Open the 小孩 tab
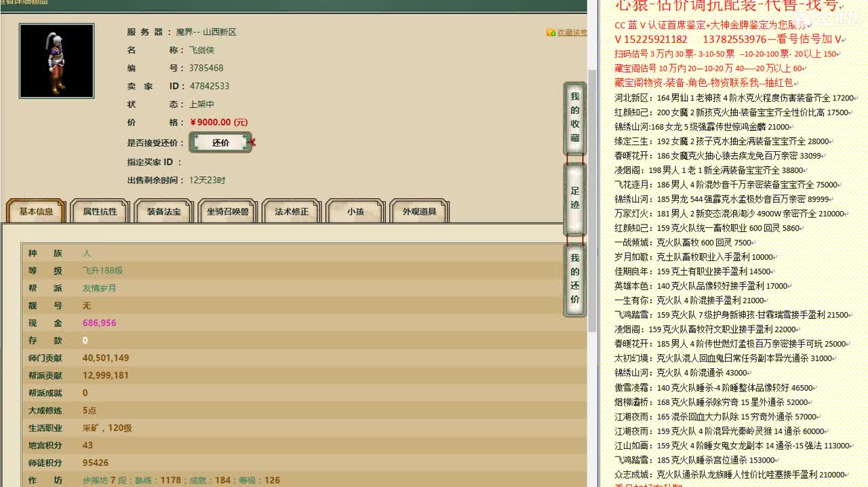 (x=355, y=212)
